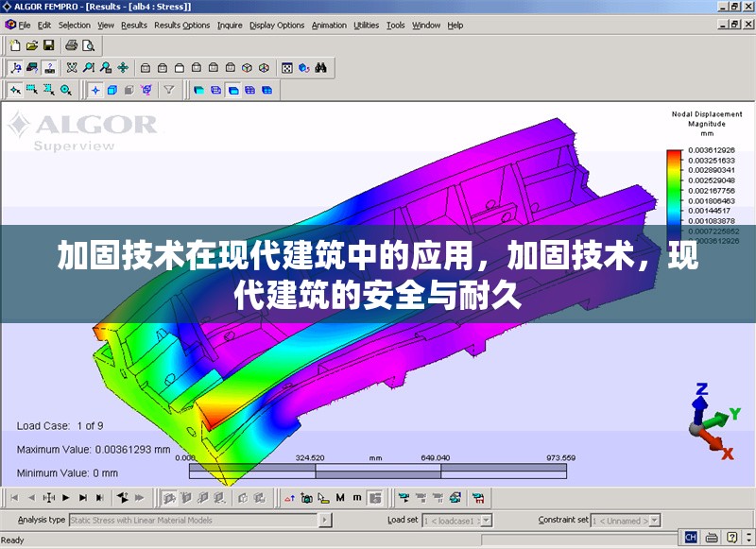Toggle the inquire results question-mark icon

49,68
